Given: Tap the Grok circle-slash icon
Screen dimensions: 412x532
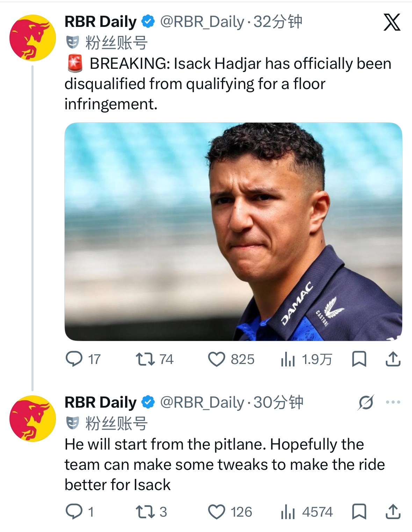Looking at the screenshot, I should (366, 402).
